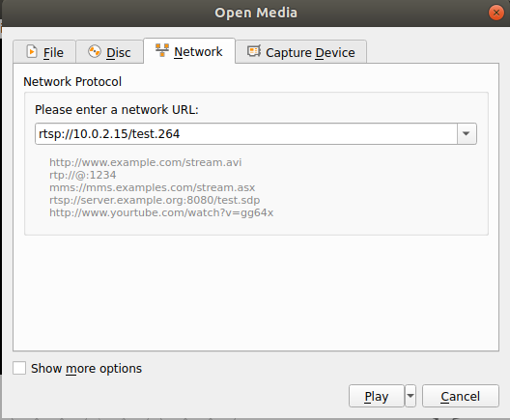Switch to the Disc tab label
The image size is (510, 420).
point(119,52)
